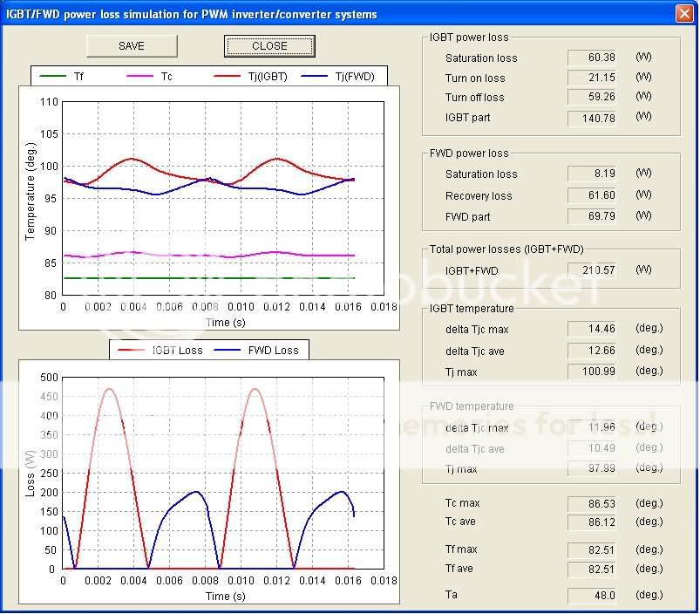The height and width of the screenshot is (614, 700).
Task: Click the 'Turn on loss' label
Action: 475,78
